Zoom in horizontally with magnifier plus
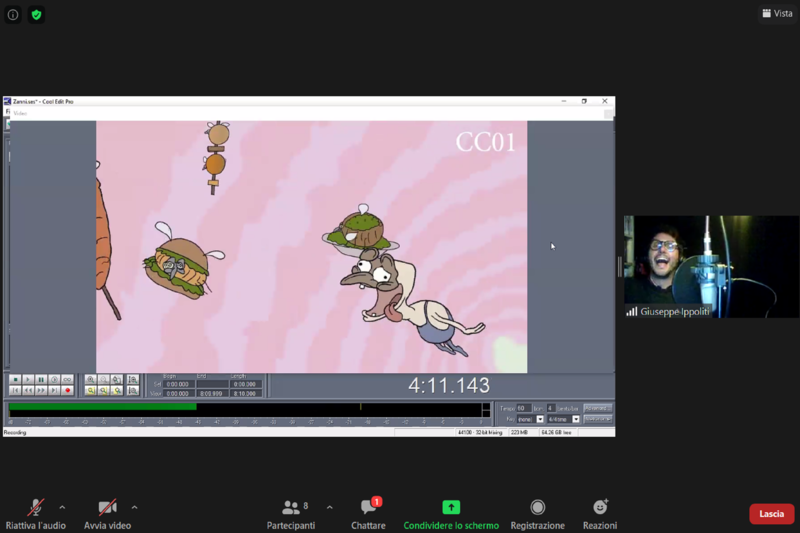 click(x=90, y=379)
